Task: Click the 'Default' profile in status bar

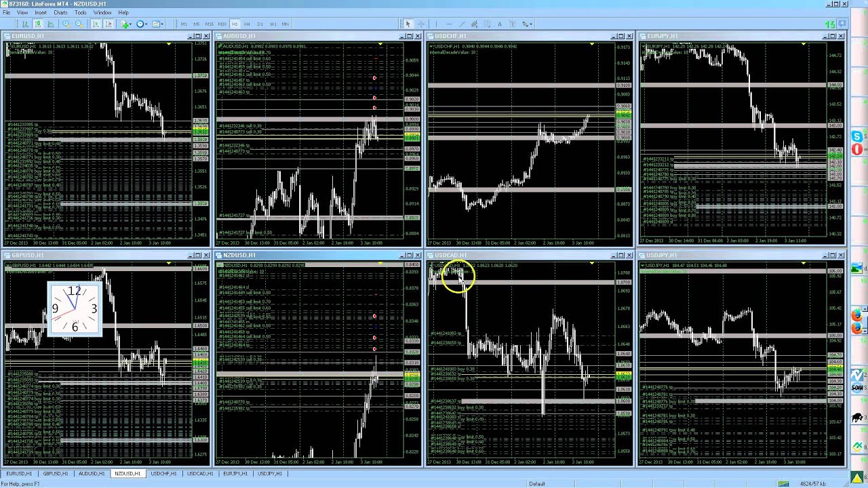Action: [x=537, y=483]
